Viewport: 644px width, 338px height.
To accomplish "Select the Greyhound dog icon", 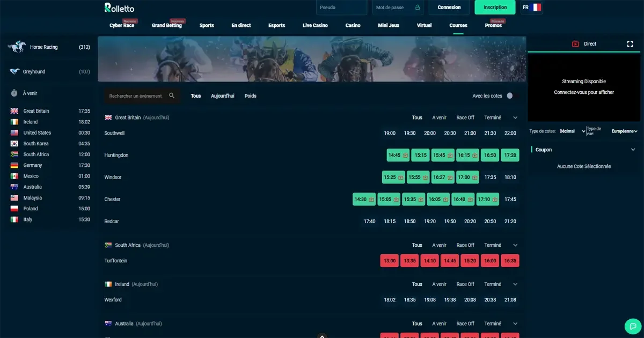I will [x=14, y=71].
